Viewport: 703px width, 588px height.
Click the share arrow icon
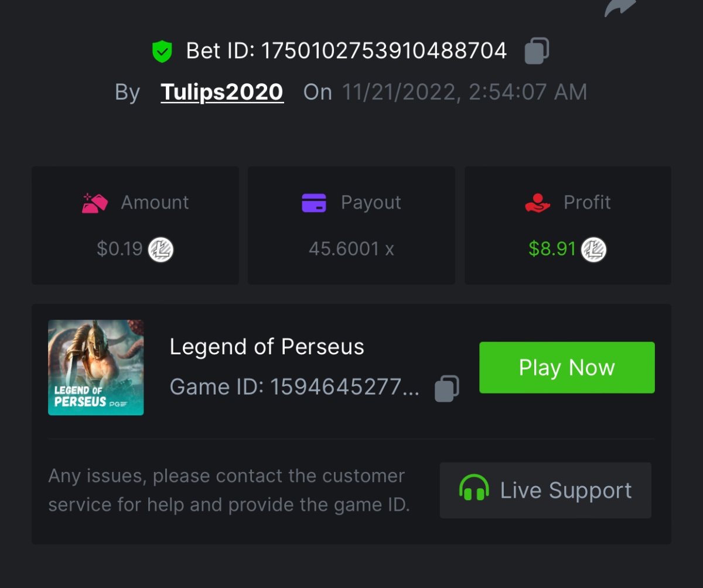pyautogui.click(x=620, y=7)
